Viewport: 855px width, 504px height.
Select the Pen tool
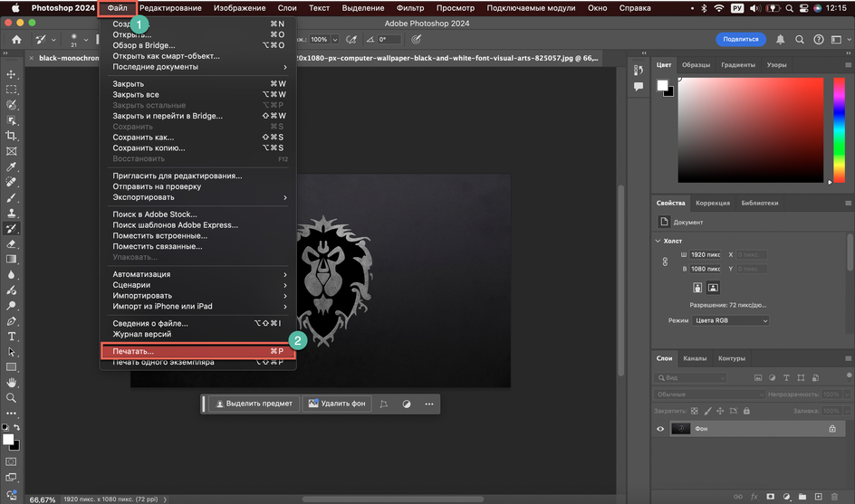click(11, 321)
